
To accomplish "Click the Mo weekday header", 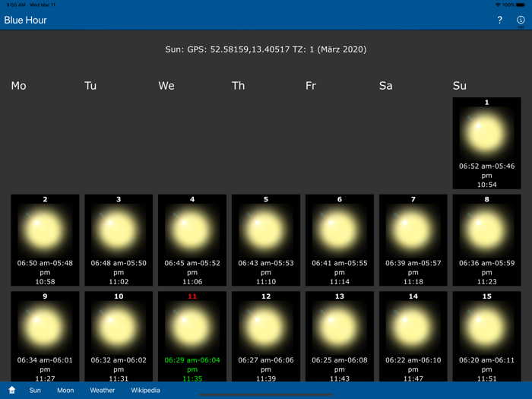I will (x=19, y=85).
